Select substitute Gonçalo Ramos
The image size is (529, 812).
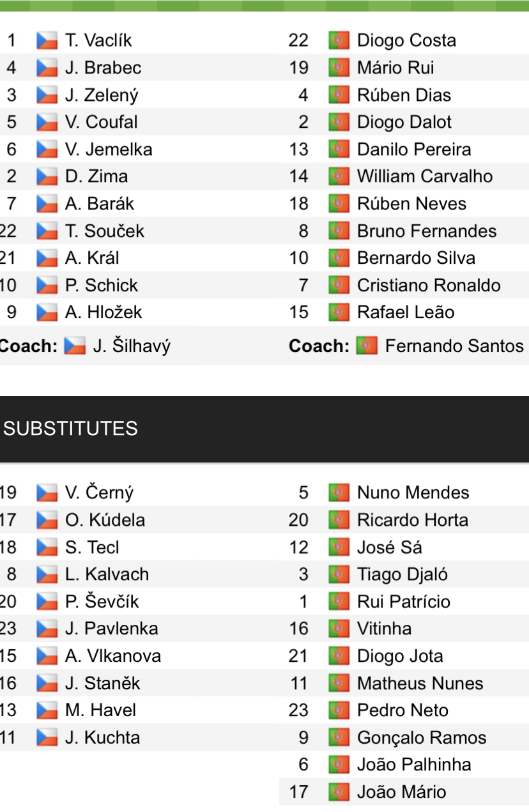[422, 738]
